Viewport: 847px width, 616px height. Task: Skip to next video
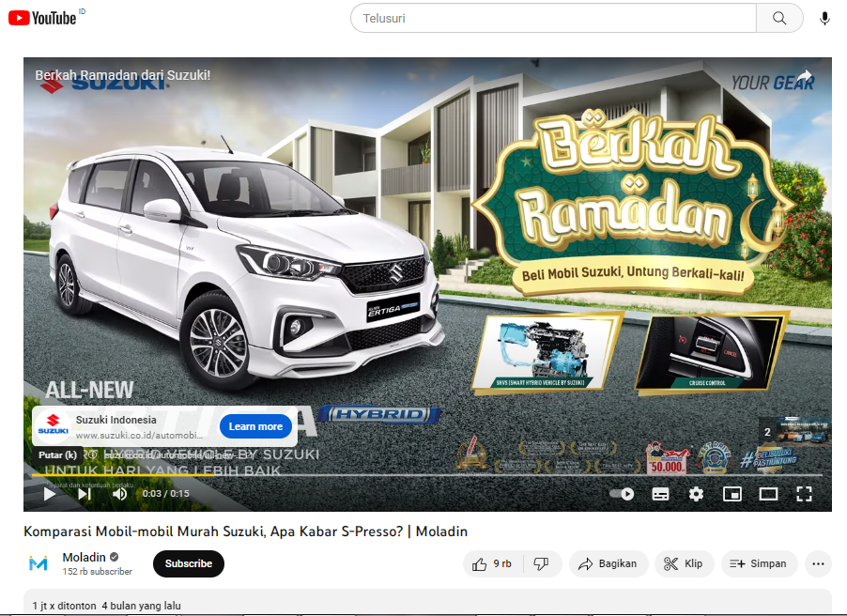[x=85, y=494]
